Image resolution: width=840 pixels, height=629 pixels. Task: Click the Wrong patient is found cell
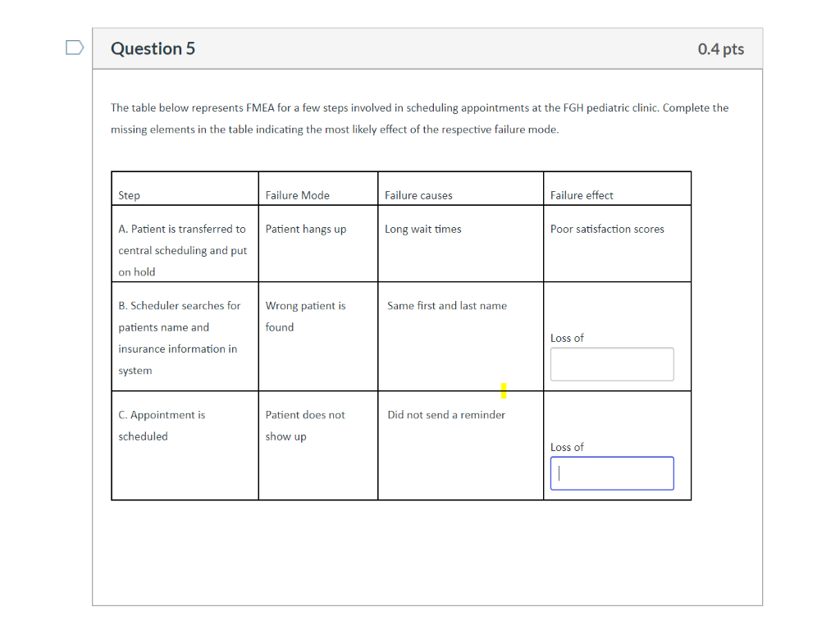(x=306, y=316)
